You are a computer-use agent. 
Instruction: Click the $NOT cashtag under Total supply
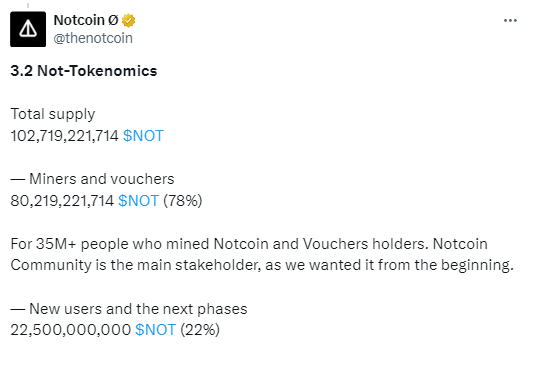[x=143, y=136]
